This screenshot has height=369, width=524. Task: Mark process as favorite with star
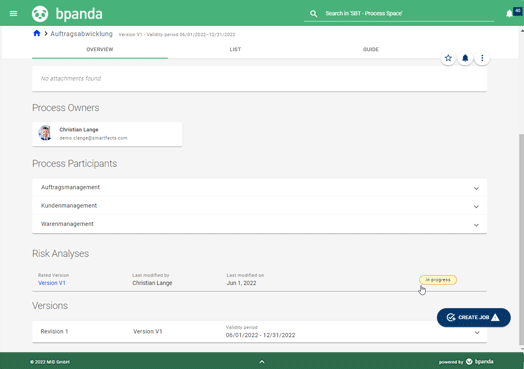point(448,58)
